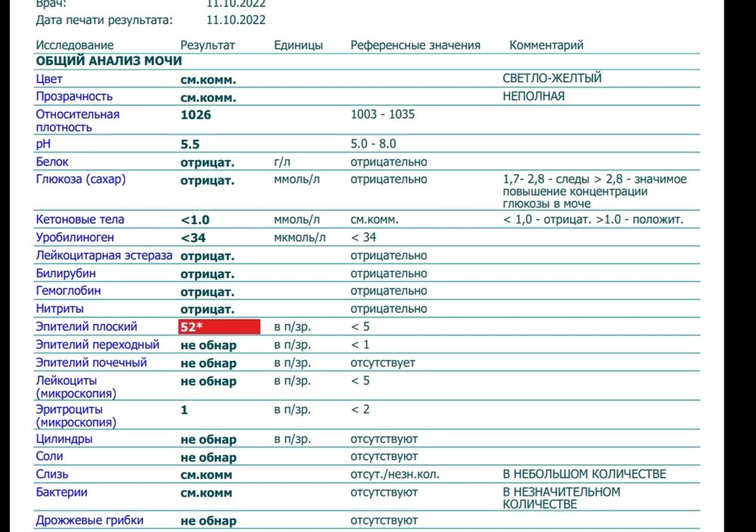
Task: Select the 'Единицы' column header
Action: click(299, 45)
